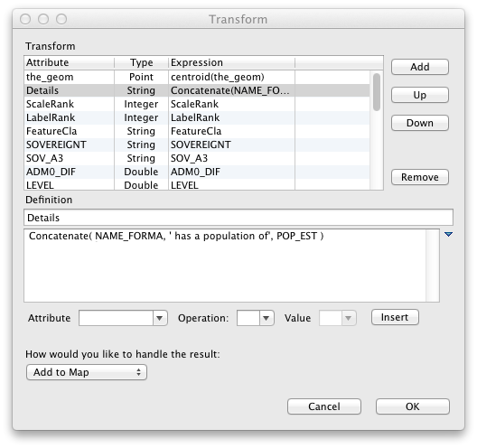This screenshot has width=477, height=448.
Task: Cancel the Transform dialog
Action: pyautogui.click(x=324, y=406)
